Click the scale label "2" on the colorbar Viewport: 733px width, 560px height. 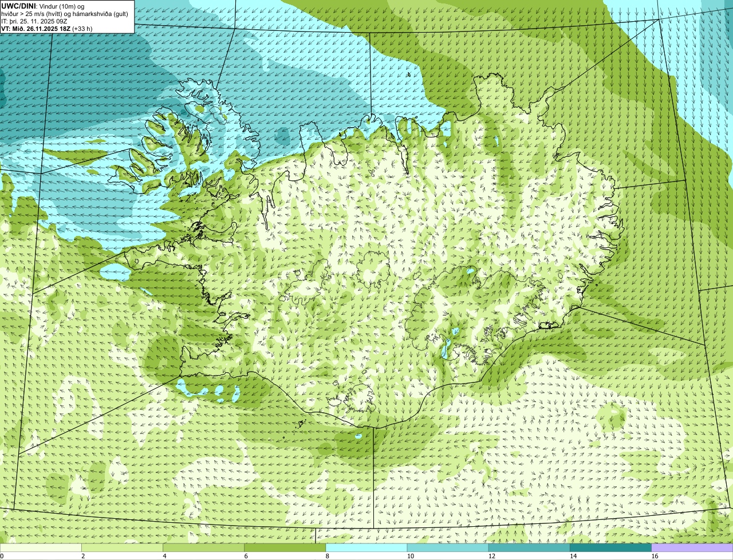coord(84,556)
